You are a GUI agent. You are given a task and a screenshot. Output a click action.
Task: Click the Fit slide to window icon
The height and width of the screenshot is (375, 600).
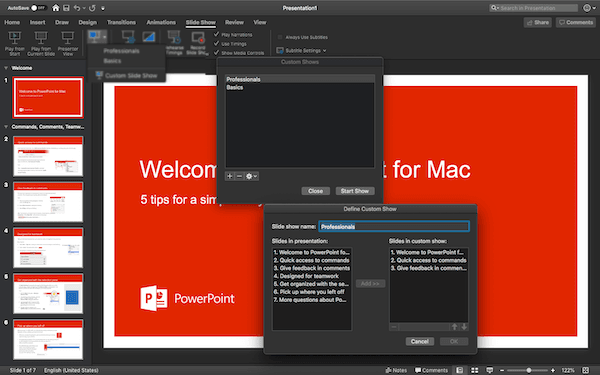585,370
